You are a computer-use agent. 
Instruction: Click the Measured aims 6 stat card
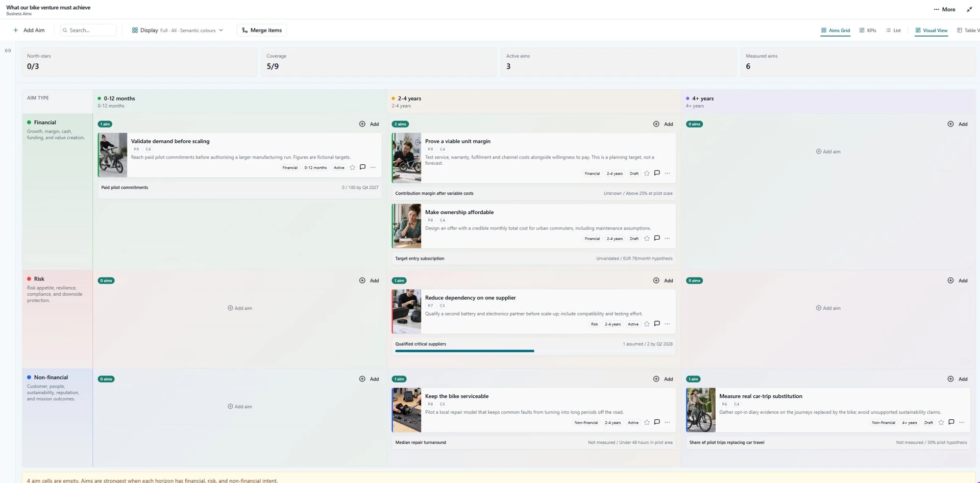pos(858,62)
